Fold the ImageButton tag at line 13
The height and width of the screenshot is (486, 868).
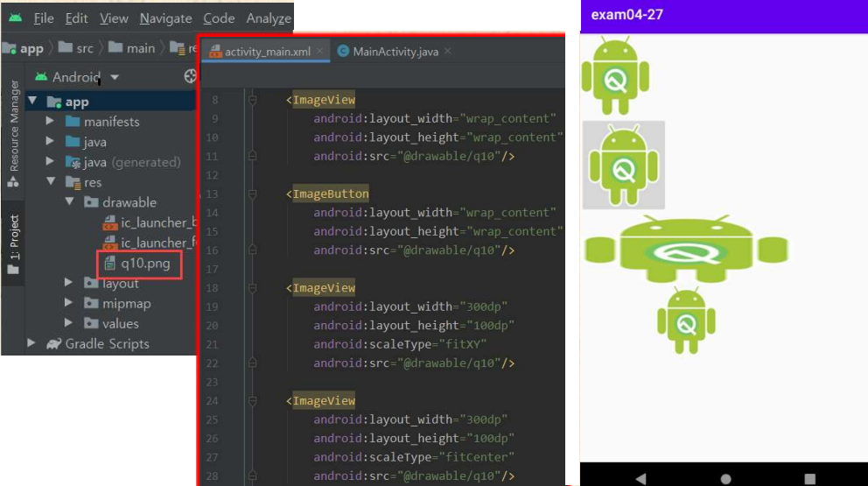click(252, 194)
